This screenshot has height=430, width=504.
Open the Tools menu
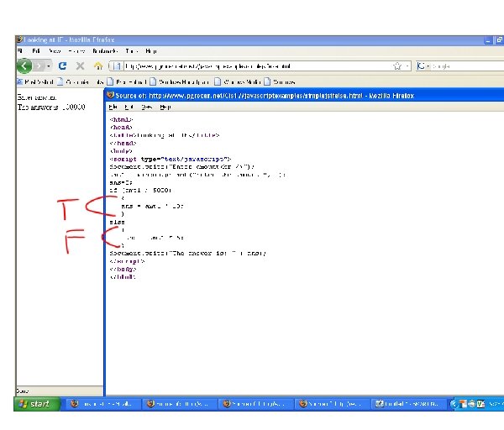[x=132, y=50]
